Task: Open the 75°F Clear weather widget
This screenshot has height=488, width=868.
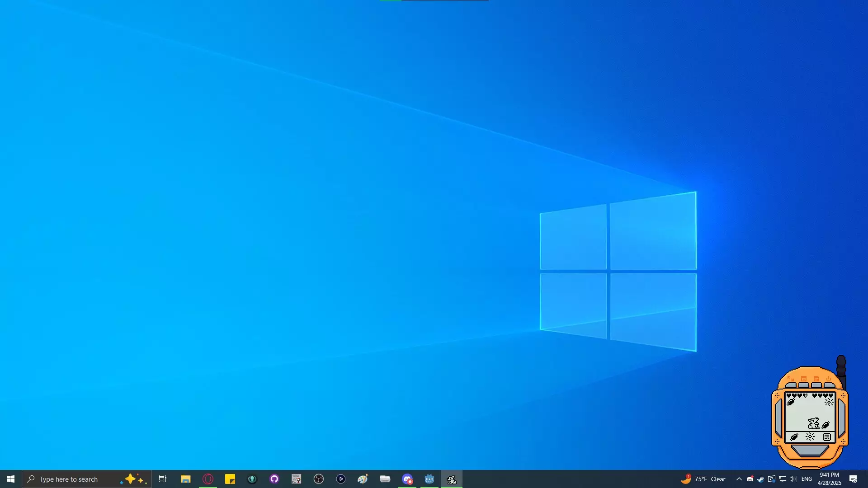Action: pyautogui.click(x=703, y=479)
